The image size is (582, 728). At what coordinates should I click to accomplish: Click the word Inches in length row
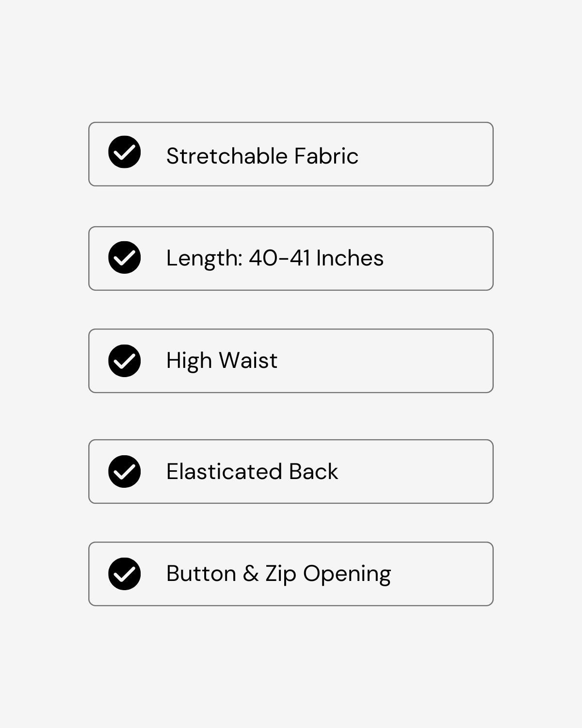[350, 258]
